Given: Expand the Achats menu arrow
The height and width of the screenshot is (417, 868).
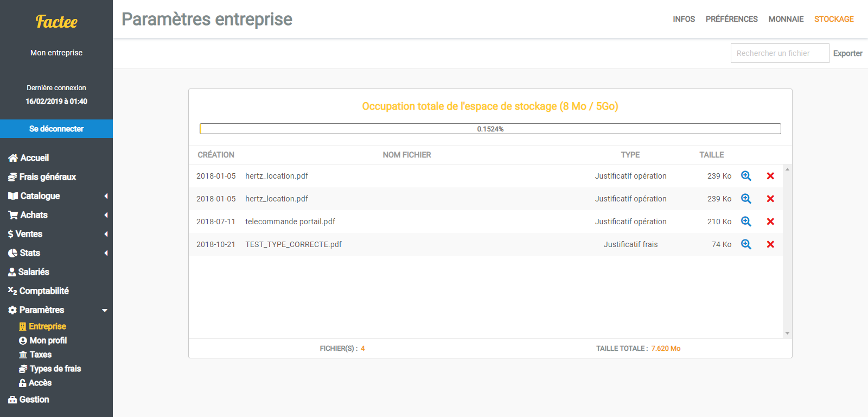Looking at the screenshot, I should point(106,215).
